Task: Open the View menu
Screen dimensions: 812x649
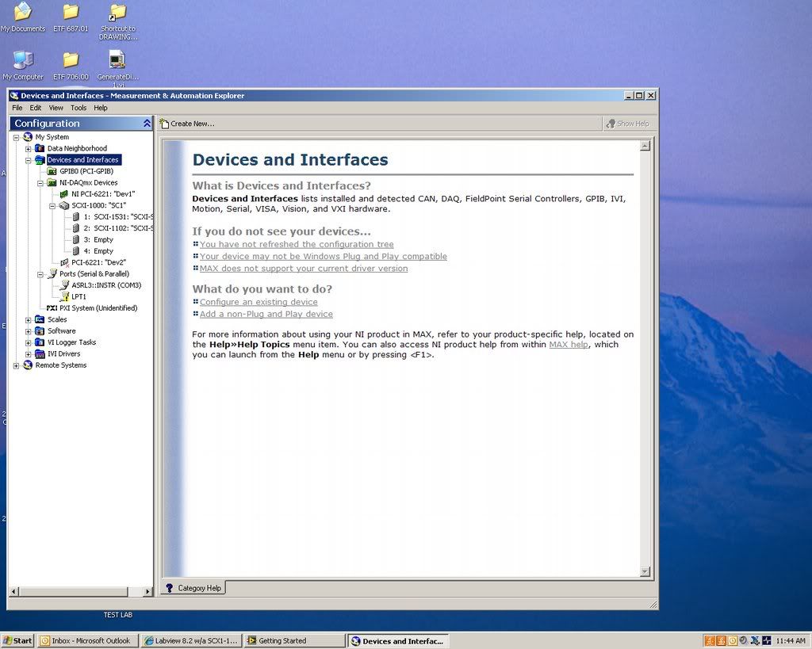Action: [x=56, y=108]
